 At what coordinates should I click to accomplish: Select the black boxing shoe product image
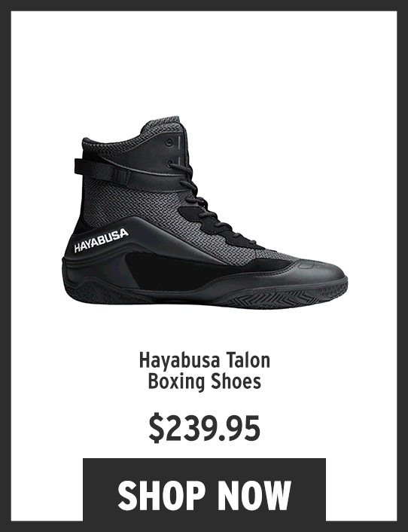pos(205,212)
